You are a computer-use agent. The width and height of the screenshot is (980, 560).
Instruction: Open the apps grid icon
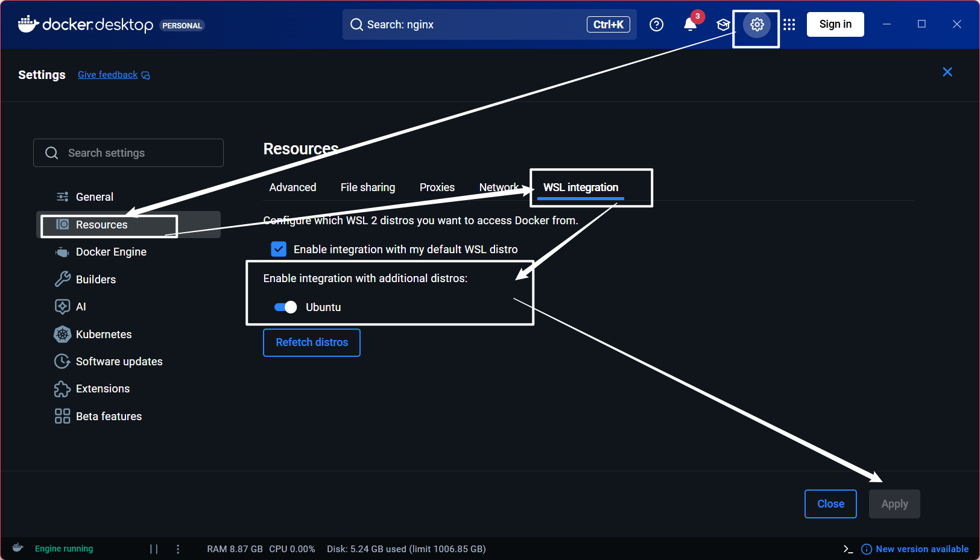coord(789,24)
